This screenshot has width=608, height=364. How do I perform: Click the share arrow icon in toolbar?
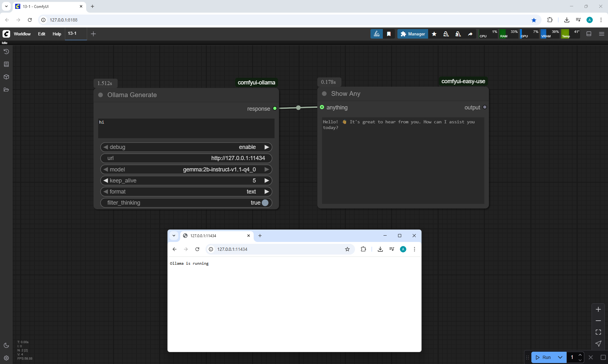[470, 34]
